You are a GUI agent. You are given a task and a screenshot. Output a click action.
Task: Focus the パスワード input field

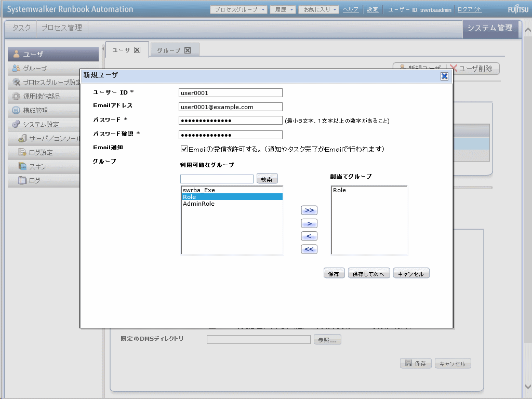coord(230,121)
